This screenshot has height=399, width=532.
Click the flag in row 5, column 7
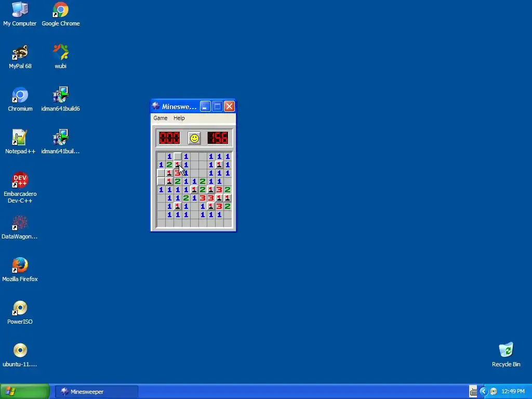[211, 190]
